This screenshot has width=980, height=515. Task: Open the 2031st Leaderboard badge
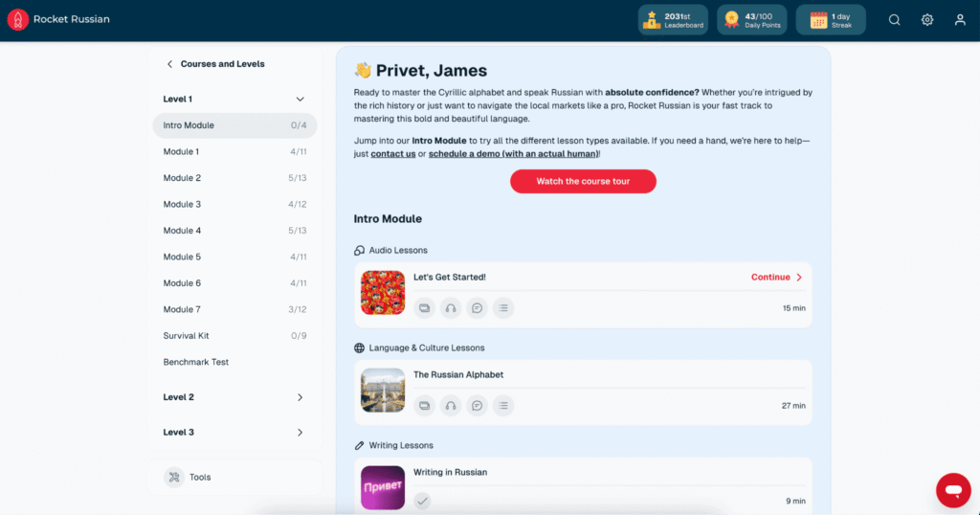point(673,20)
